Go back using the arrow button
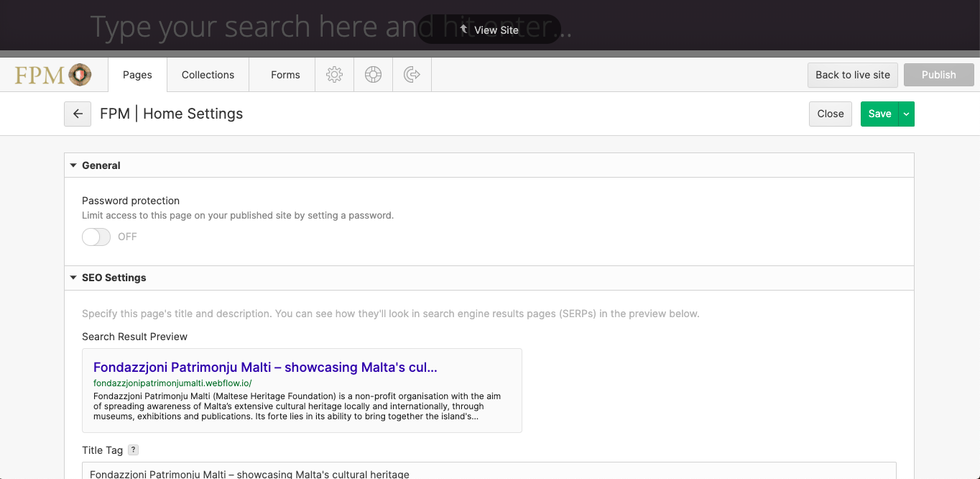The height and width of the screenshot is (479, 980). tap(78, 114)
